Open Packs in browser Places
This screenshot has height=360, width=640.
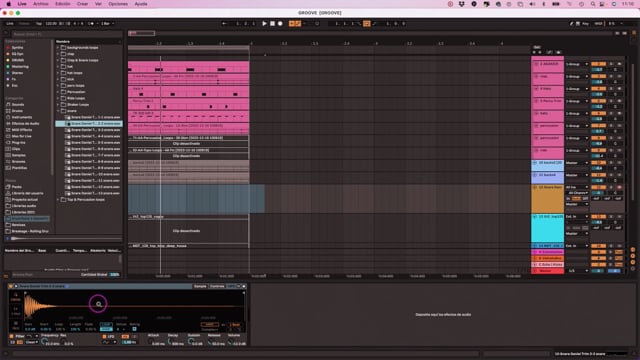16,187
